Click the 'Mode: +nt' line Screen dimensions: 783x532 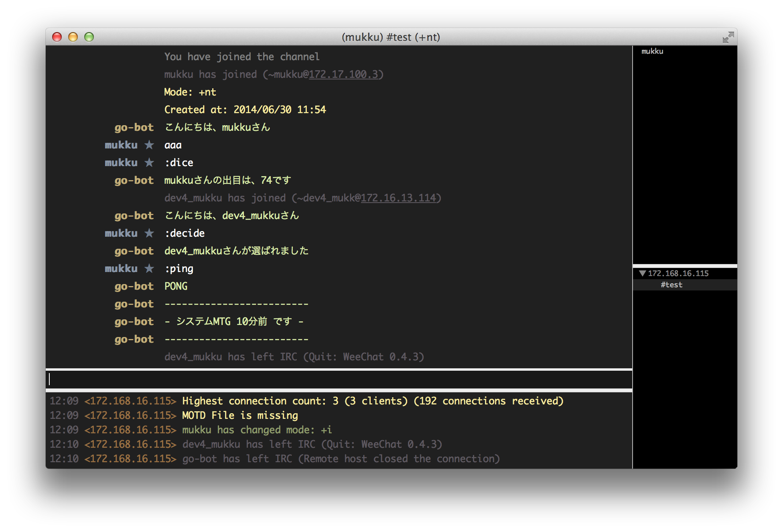(190, 92)
